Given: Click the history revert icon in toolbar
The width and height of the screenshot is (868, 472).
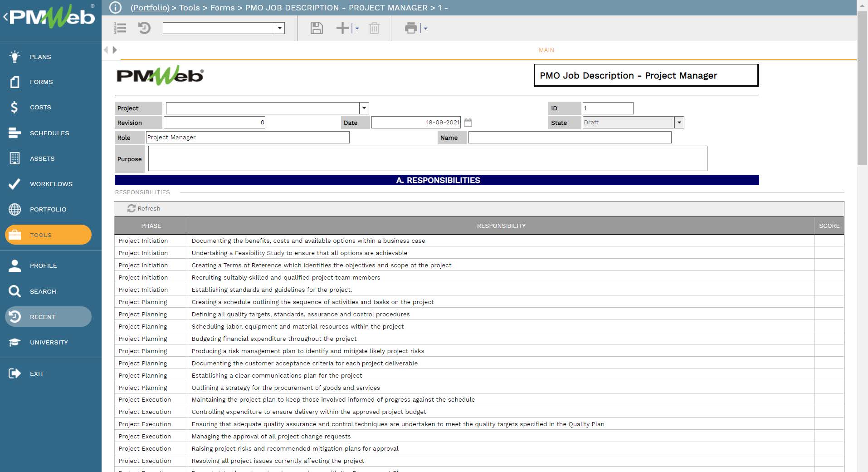Looking at the screenshot, I should (144, 28).
